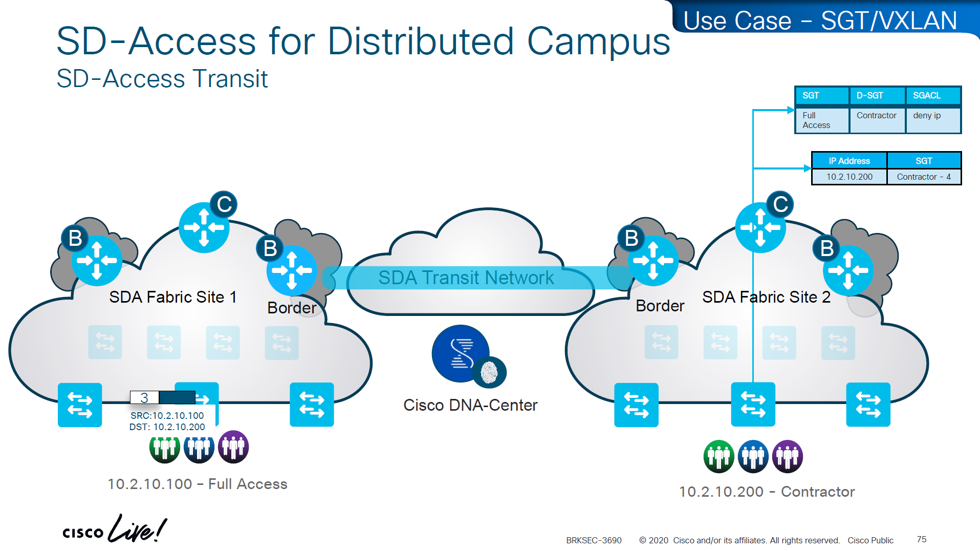Select the control plane node in Site 2
Screen dimensions: 980x551
coord(760,227)
